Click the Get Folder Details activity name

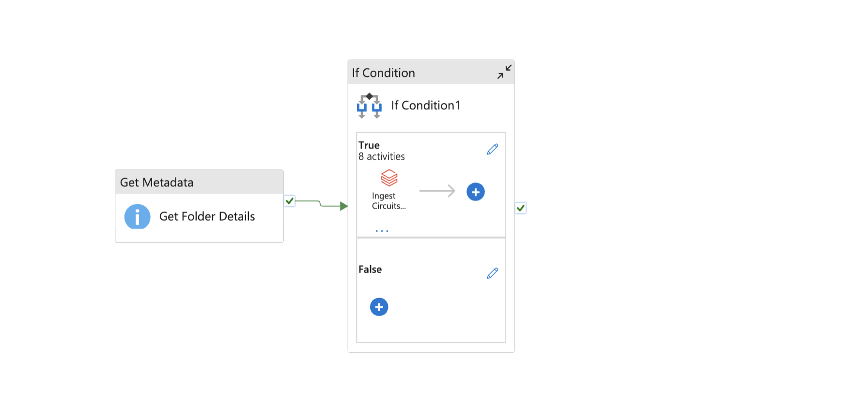pyautogui.click(x=207, y=216)
